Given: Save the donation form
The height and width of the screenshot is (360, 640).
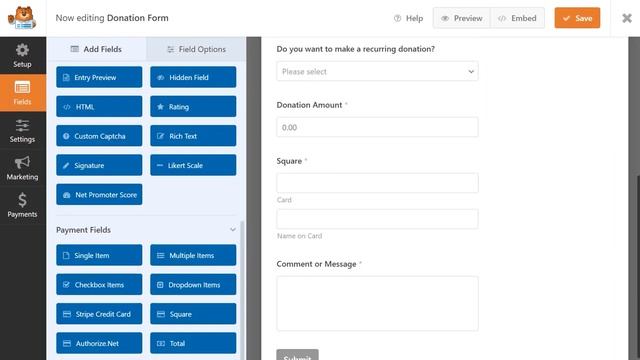Looking at the screenshot, I should tap(577, 18).
